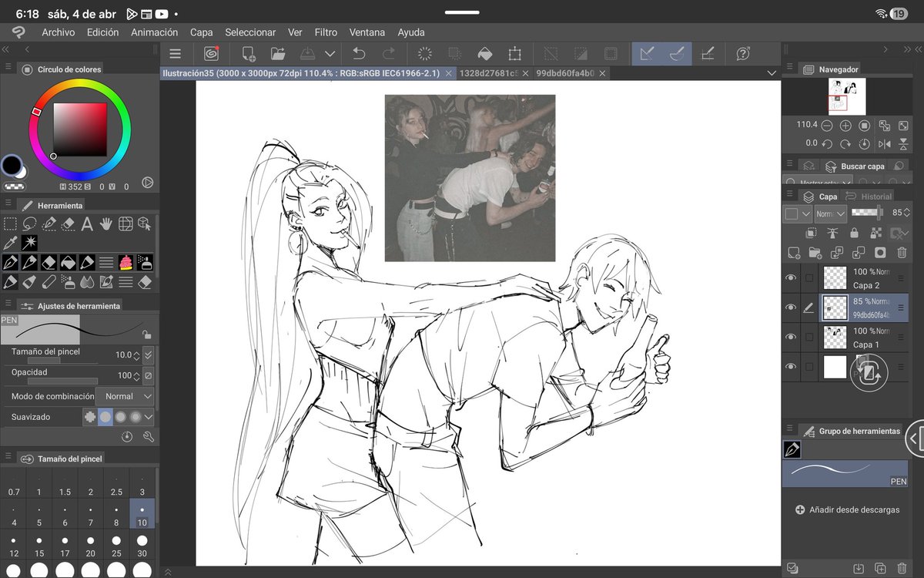Check the Capa 1 layer selection box
The image size is (924, 578).
(x=808, y=337)
